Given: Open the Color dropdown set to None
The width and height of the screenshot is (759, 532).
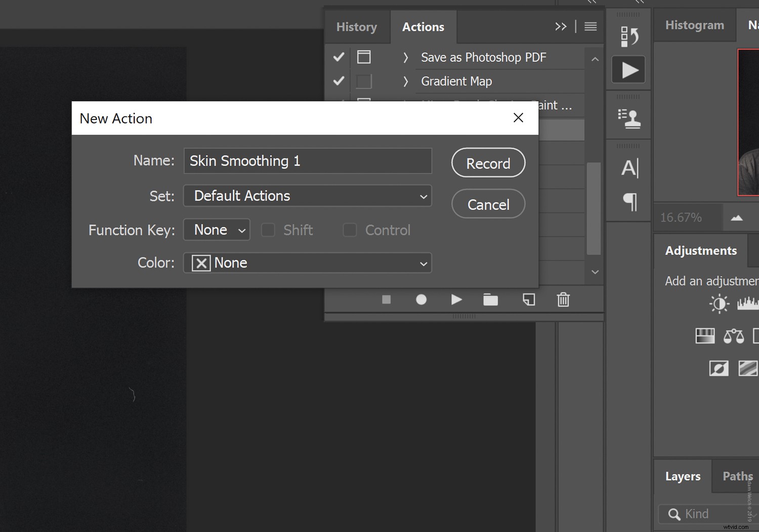Looking at the screenshot, I should pos(307,263).
